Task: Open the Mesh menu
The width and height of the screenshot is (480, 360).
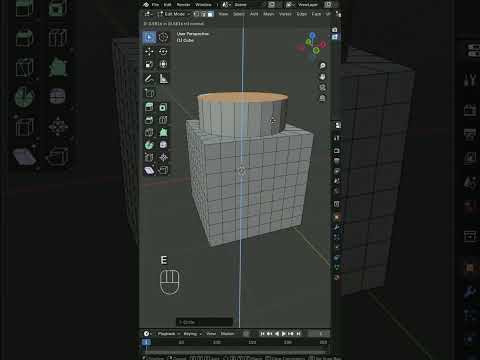Action: [269, 14]
